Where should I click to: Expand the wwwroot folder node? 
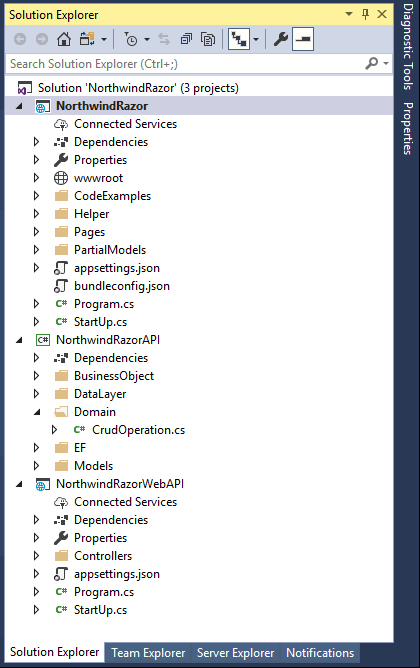36,178
